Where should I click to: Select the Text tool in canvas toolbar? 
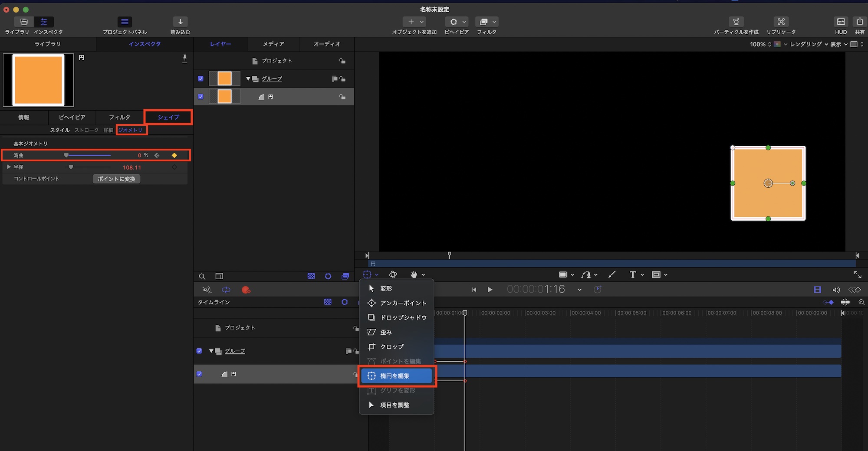632,275
